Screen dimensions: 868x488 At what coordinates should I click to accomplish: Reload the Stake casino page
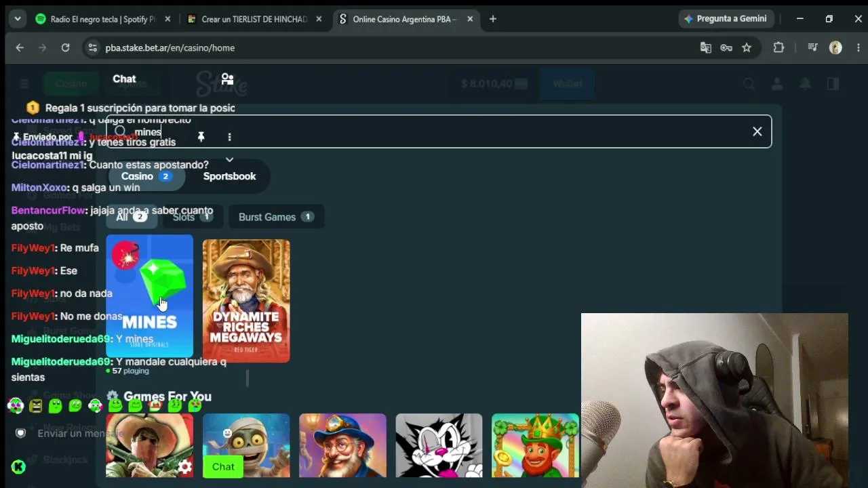pos(65,47)
